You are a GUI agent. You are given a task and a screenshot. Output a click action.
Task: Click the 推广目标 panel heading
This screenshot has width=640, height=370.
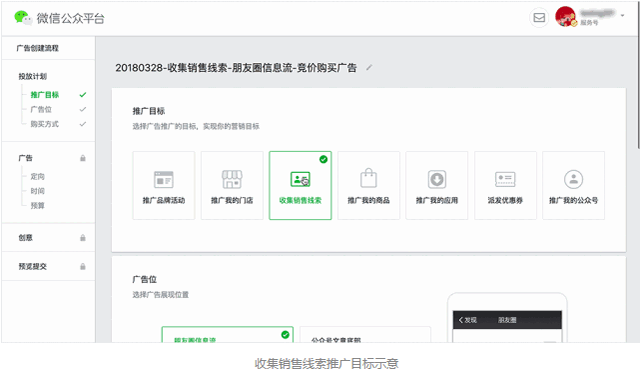[149, 111]
